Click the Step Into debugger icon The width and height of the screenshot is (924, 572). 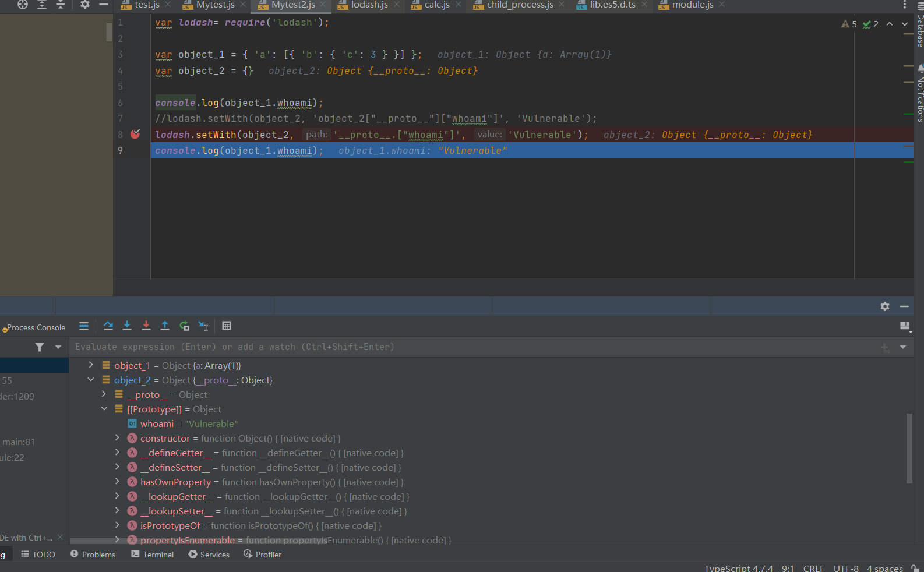pyautogui.click(x=127, y=326)
